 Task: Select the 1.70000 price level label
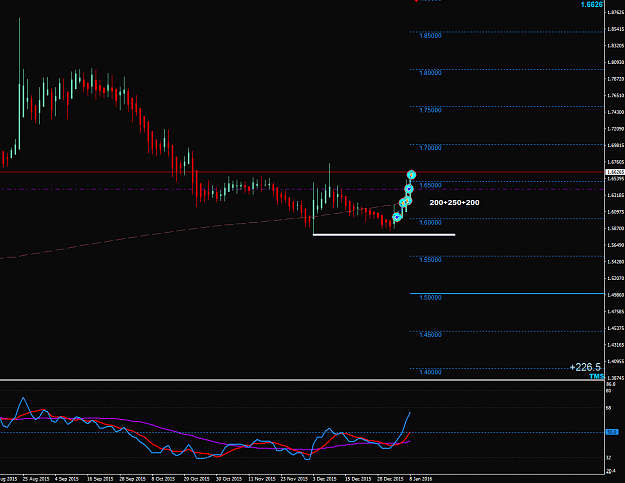pyautogui.click(x=430, y=147)
